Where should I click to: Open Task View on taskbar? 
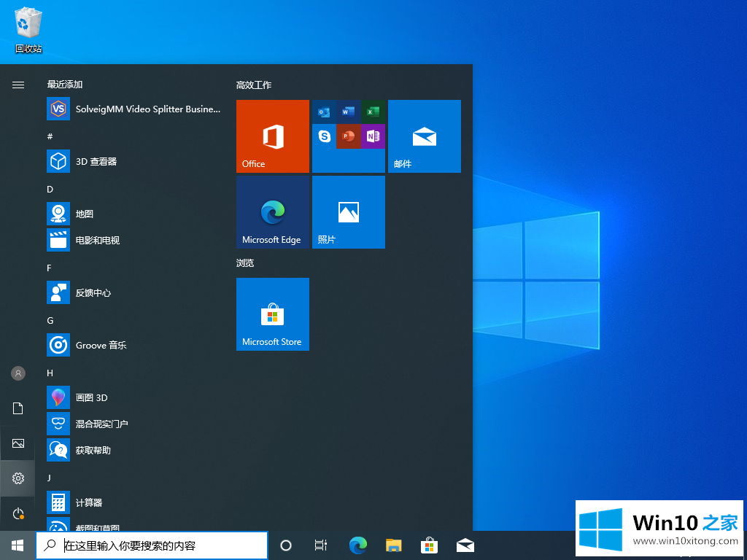[x=321, y=545]
